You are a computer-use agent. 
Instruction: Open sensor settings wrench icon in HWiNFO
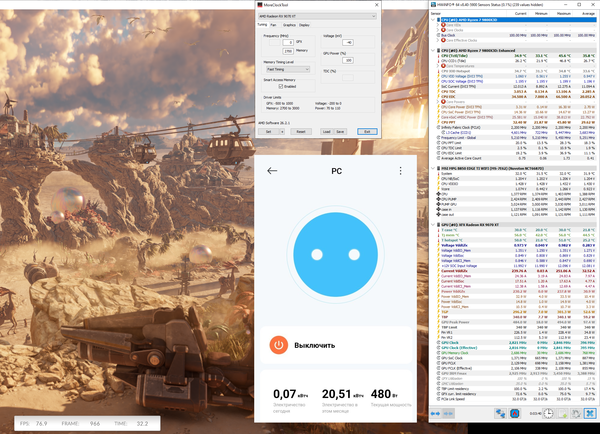[x=576, y=413]
